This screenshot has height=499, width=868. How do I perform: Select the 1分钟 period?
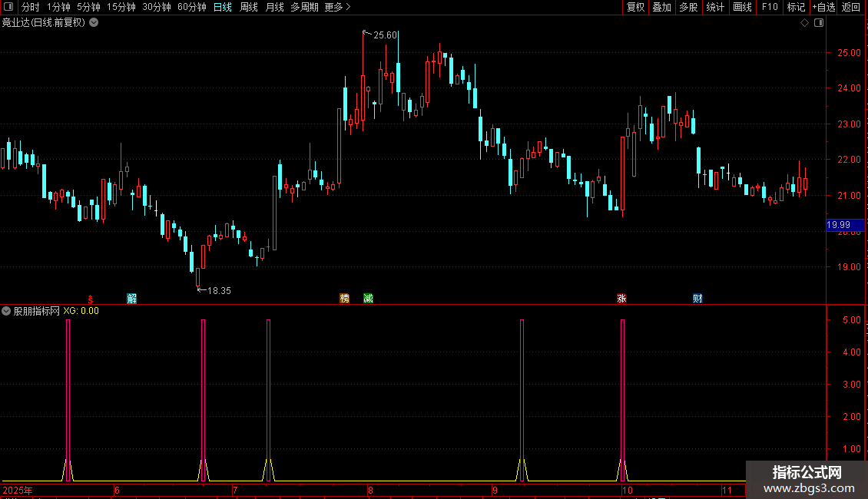(x=58, y=7)
